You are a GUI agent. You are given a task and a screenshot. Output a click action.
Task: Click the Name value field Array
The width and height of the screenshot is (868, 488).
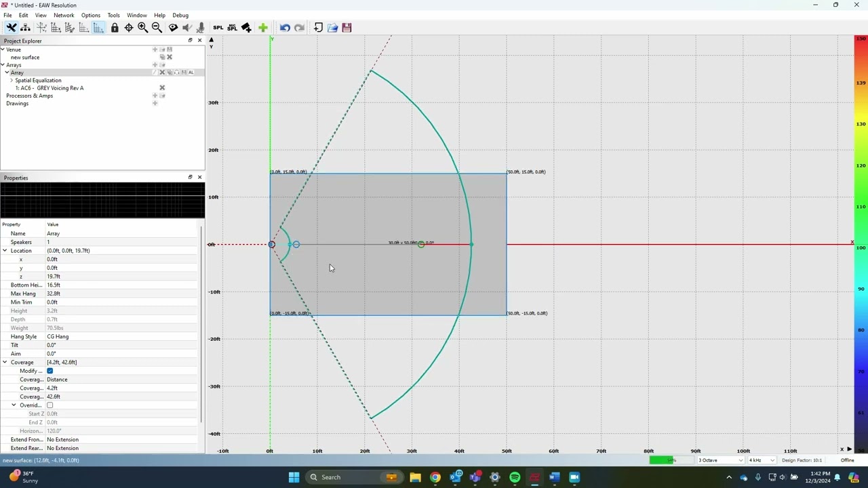click(122, 234)
